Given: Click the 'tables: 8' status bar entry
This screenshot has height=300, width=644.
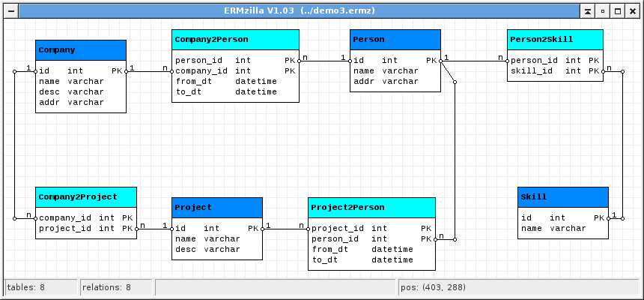Looking at the screenshot, I should [x=40, y=287].
